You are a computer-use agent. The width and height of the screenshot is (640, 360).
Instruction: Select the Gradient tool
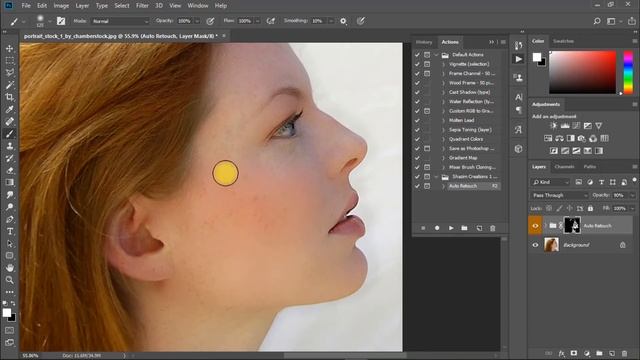[9, 182]
